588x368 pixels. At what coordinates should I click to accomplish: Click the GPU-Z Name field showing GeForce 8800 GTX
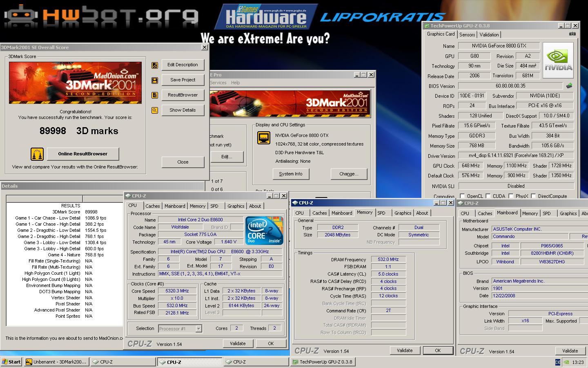pos(499,46)
